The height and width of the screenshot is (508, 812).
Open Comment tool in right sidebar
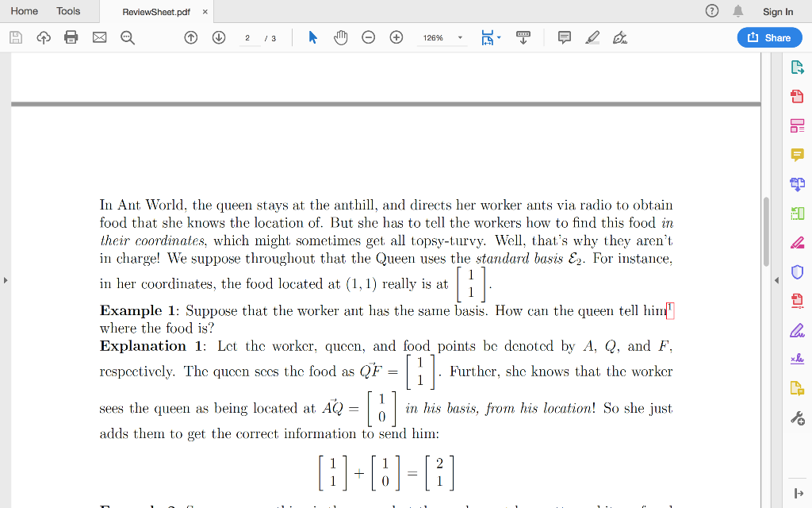pos(798,155)
